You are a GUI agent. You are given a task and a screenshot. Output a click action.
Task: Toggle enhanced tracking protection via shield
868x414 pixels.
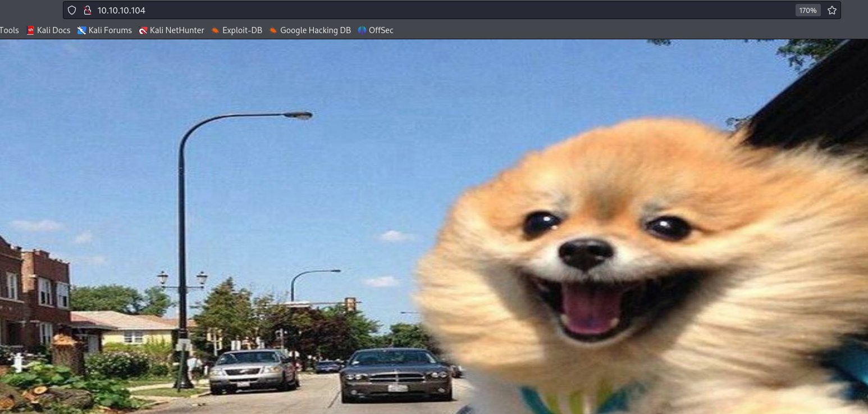pos(72,10)
